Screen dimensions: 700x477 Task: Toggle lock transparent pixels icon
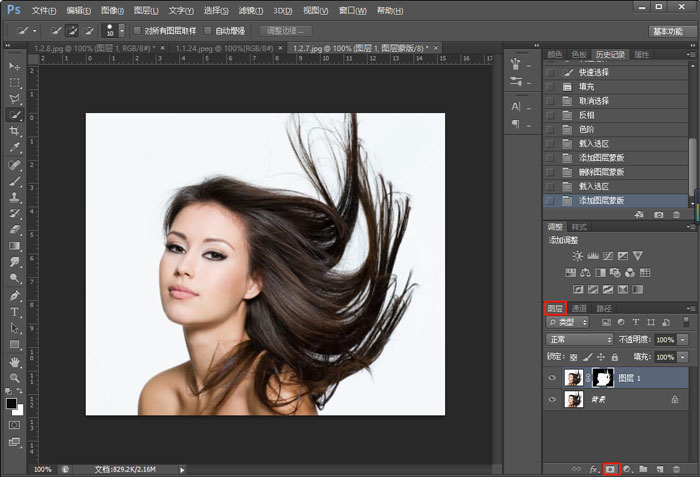click(x=574, y=357)
